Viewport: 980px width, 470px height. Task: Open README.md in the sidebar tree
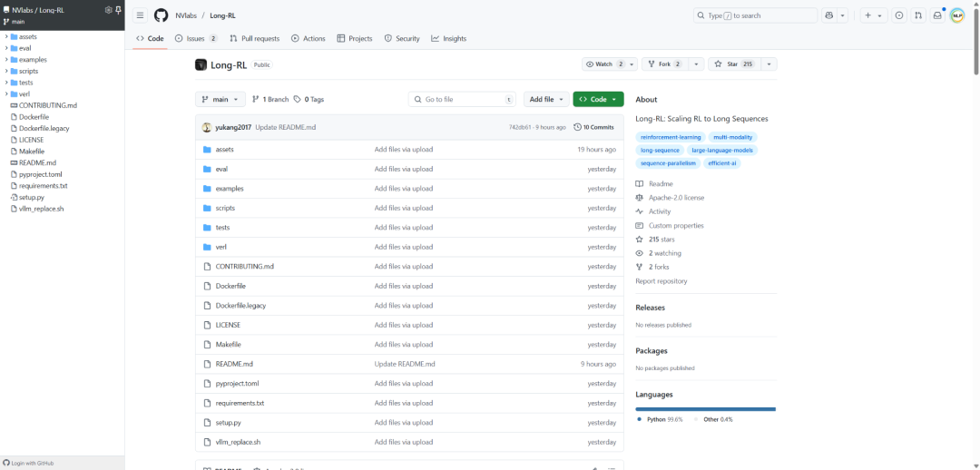pos(37,162)
